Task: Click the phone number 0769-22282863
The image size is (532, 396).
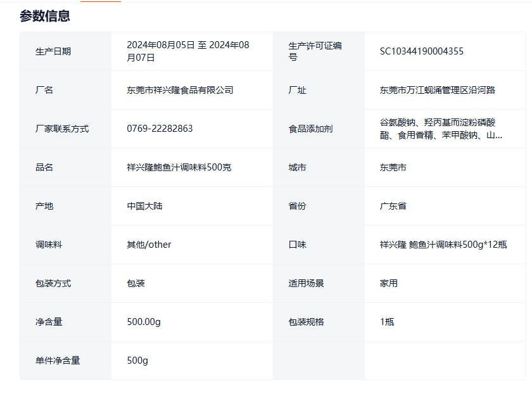Action: click(x=160, y=129)
